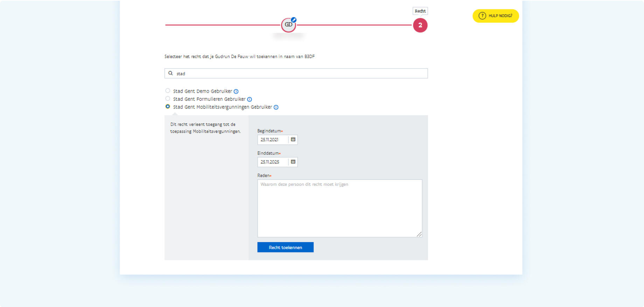The width and height of the screenshot is (644, 307).
Task: Click the Recht toekennen button
Action: pyautogui.click(x=285, y=247)
